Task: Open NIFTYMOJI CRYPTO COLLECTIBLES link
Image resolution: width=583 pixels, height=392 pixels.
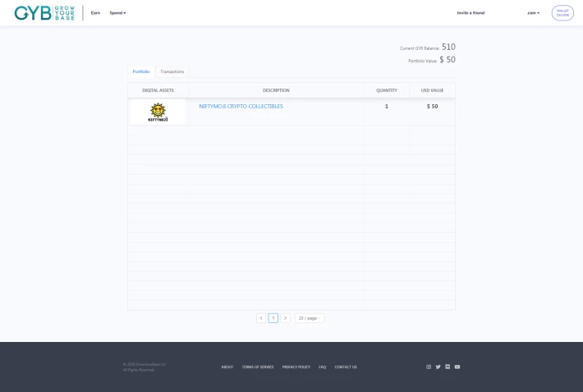Action: [x=241, y=106]
